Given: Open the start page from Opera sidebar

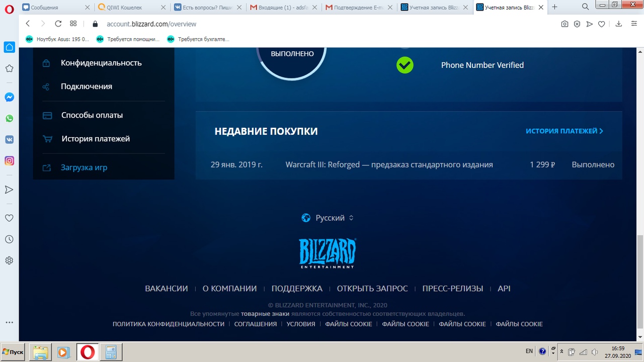Looking at the screenshot, I should coord(9,47).
